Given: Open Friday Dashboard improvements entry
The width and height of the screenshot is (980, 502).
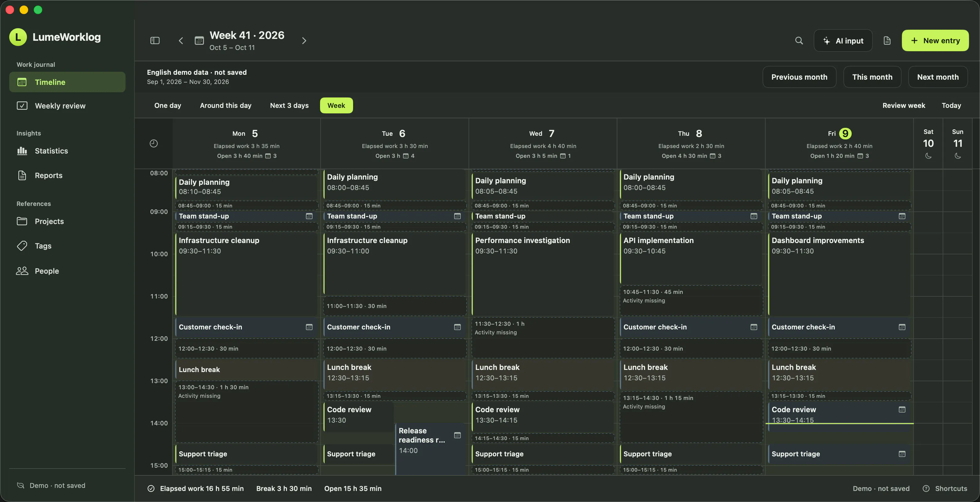Looking at the screenshot, I should coord(839,274).
